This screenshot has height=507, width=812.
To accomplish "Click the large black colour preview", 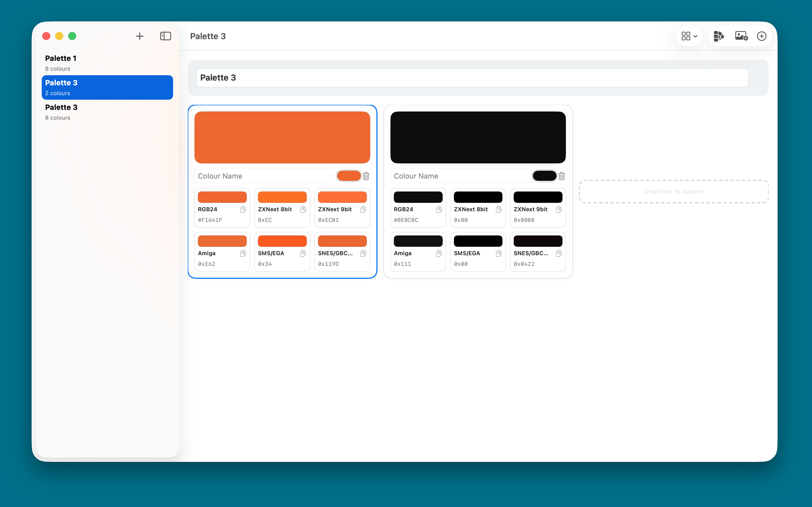I will [478, 137].
